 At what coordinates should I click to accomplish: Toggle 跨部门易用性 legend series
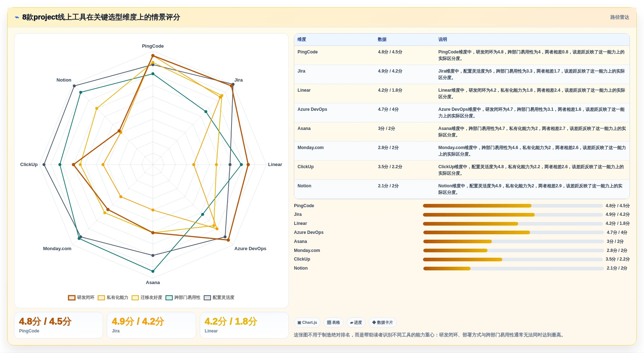(x=183, y=297)
